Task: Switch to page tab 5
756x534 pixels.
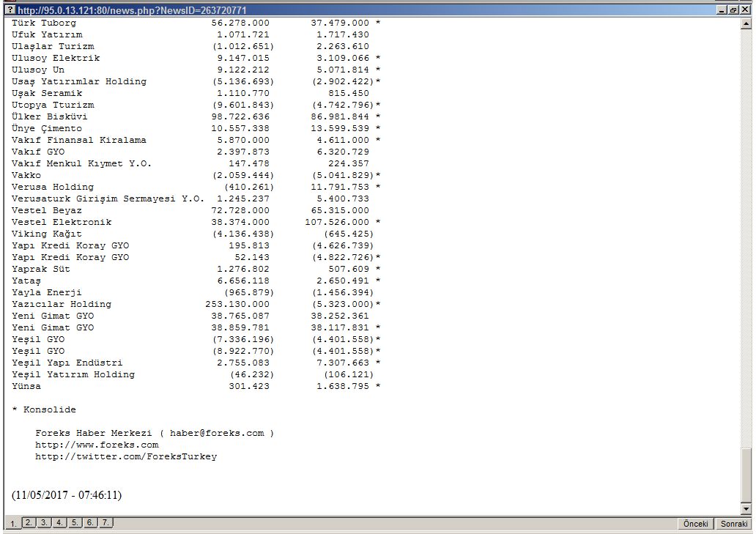Action: click(x=75, y=522)
